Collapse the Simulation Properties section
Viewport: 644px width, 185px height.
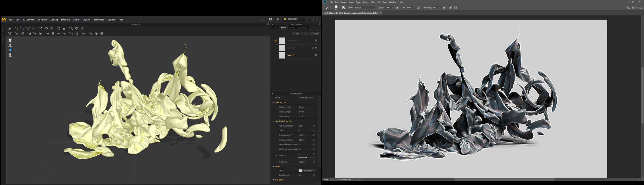[274, 121]
